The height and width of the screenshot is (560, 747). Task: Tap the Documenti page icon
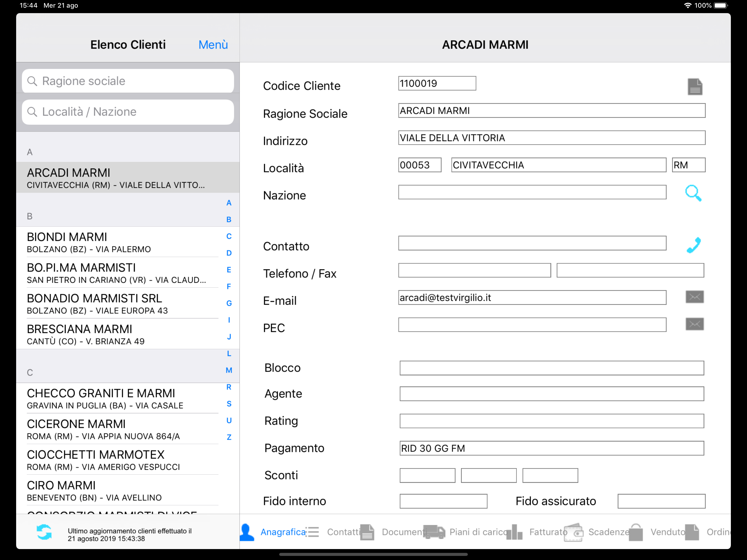(x=367, y=532)
